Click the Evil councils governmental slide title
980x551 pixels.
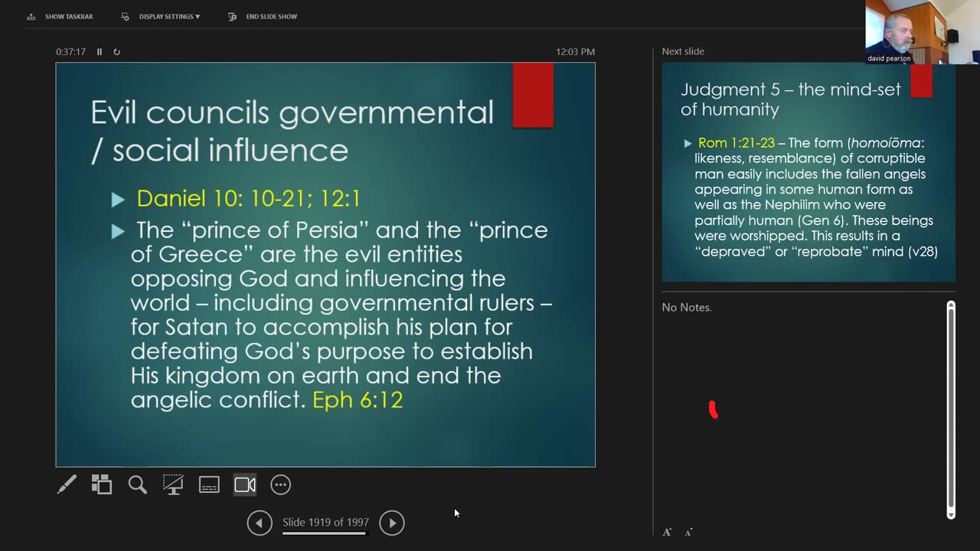pyautogui.click(x=292, y=131)
